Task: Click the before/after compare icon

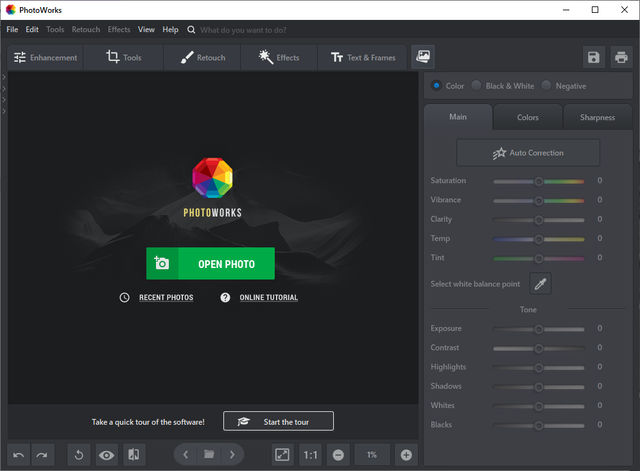Action: point(133,455)
